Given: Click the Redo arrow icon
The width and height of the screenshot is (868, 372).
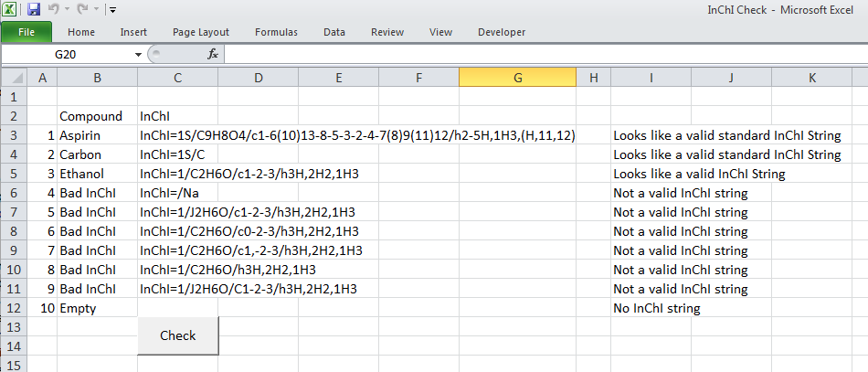Looking at the screenshot, I should click(x=82, y=10).
